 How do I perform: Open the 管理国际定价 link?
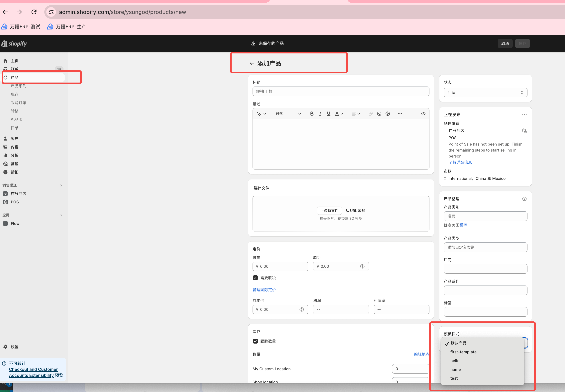pyautogui.click(x=264, y=290)
